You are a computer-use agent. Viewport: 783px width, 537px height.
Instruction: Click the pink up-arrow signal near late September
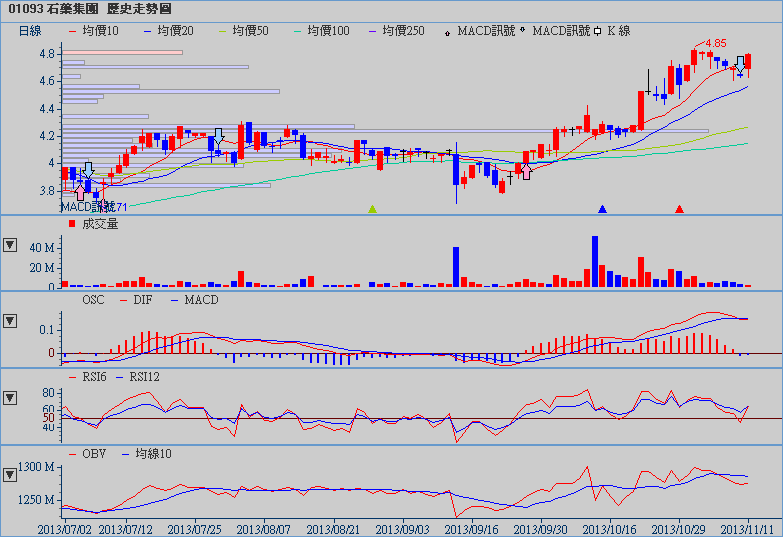coord(525,172)
